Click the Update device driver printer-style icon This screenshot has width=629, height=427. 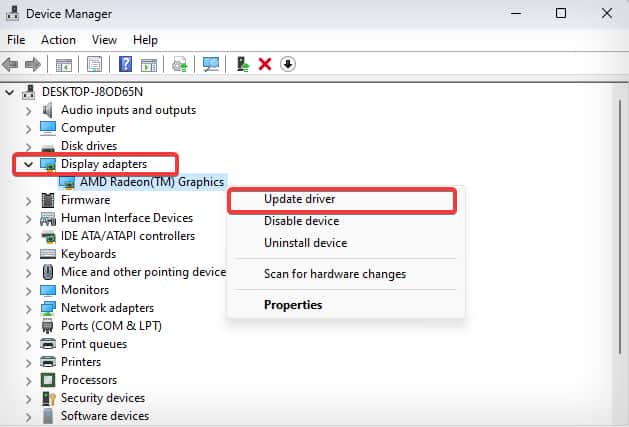(x=180, y=64)
